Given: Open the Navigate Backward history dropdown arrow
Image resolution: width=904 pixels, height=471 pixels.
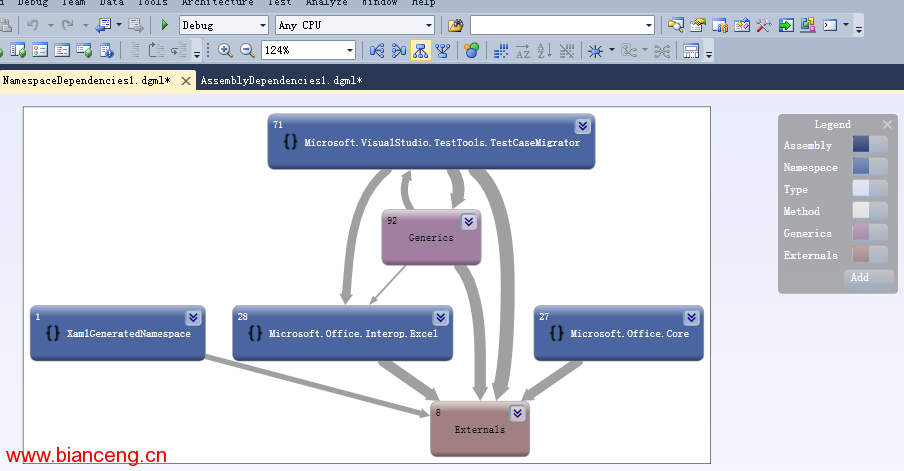Looking at the screenshot, I should coord(119,25).
